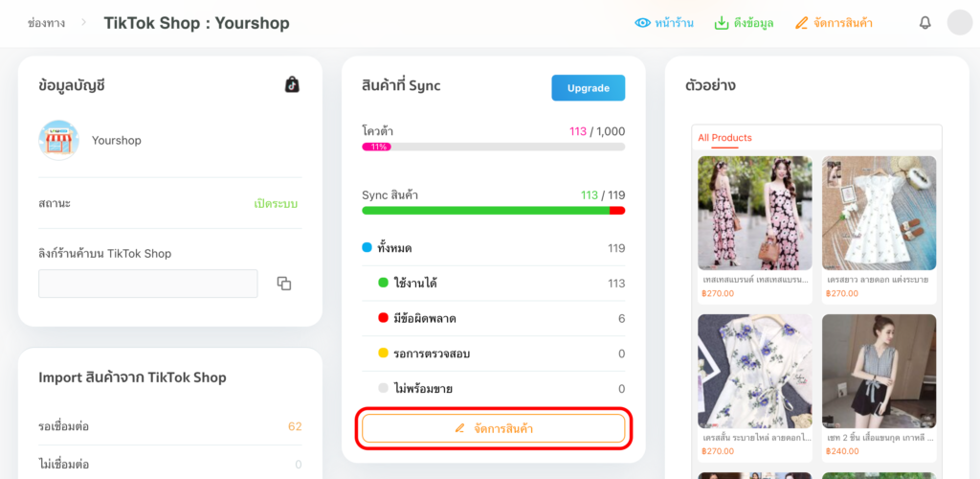980x479 pixels.
Task: Copy the TikTok Shop link
Action: pos(283,284)
